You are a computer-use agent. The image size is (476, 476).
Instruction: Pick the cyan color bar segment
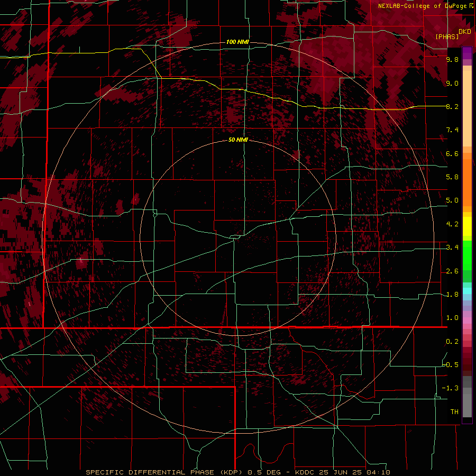pos(467,291)
